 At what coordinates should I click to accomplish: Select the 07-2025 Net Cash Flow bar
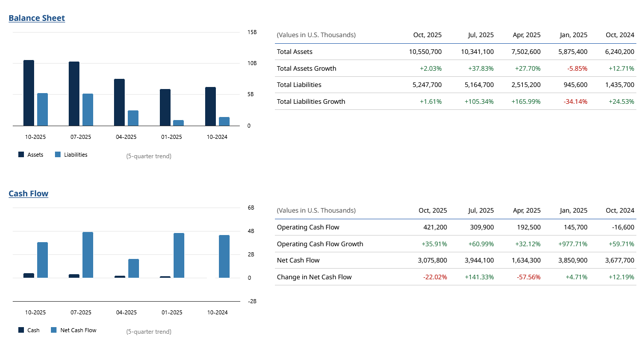click(x=88, y=255)
